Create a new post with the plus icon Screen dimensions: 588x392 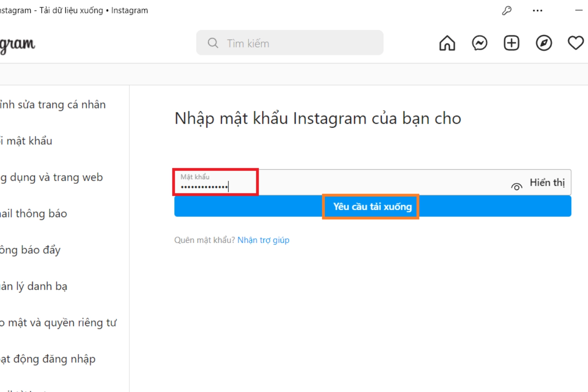tap(512, 43)
